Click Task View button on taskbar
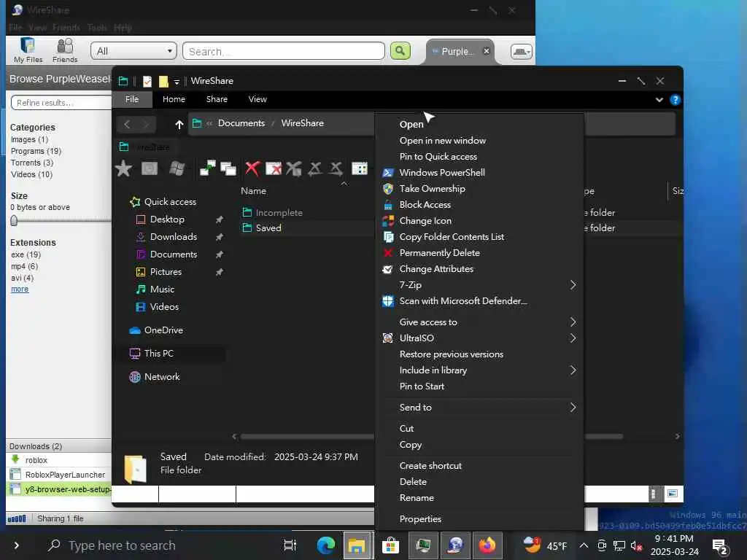Viewport: 747px width, 560px height. point(290,545)
